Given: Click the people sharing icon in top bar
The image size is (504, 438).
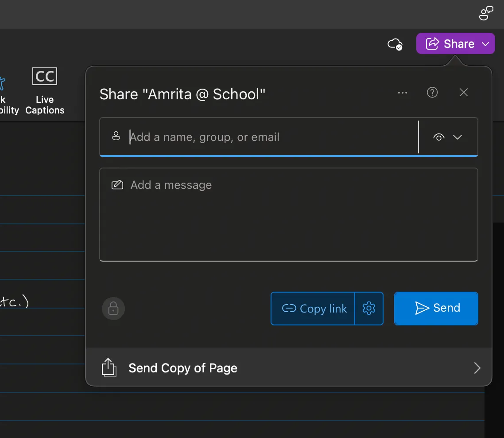Looking at the screenshot, I should [485, 14].
